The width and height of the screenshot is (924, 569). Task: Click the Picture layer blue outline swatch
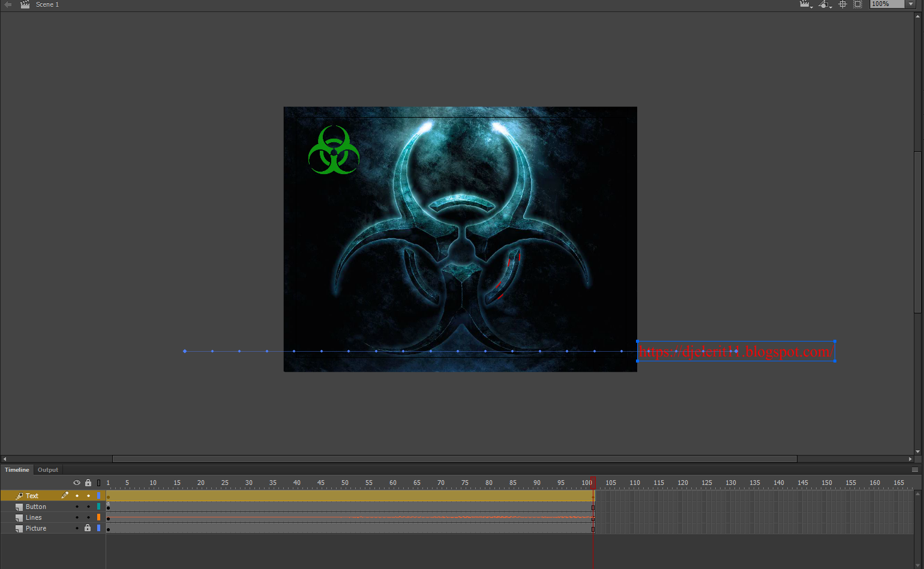click(99, 528)
